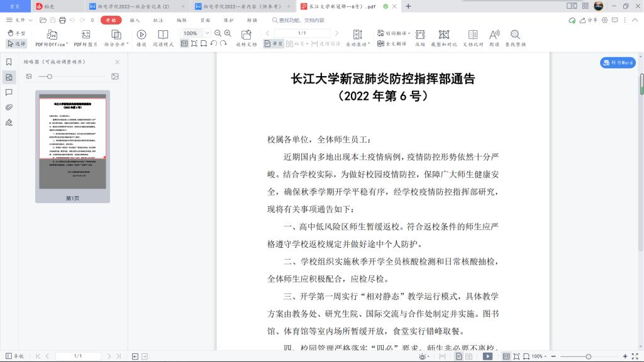The image size is (644, 362).
Task: Click the PDF转图片 icon
Action: [86, 35]
